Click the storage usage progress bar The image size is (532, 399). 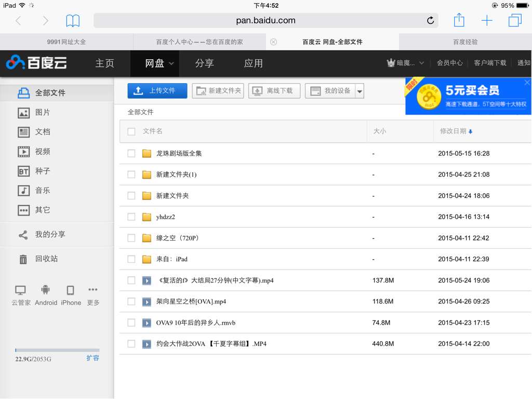tap(57, 350)
